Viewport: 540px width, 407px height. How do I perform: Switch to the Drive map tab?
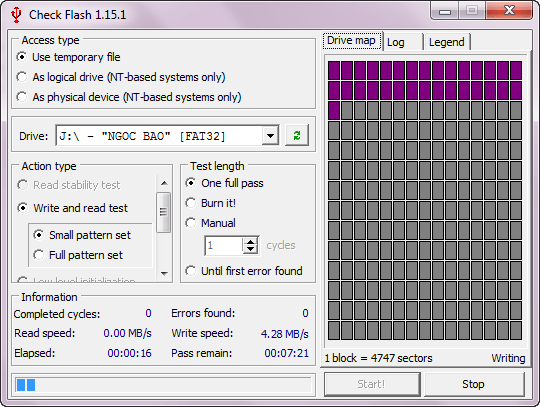point(351,41)
